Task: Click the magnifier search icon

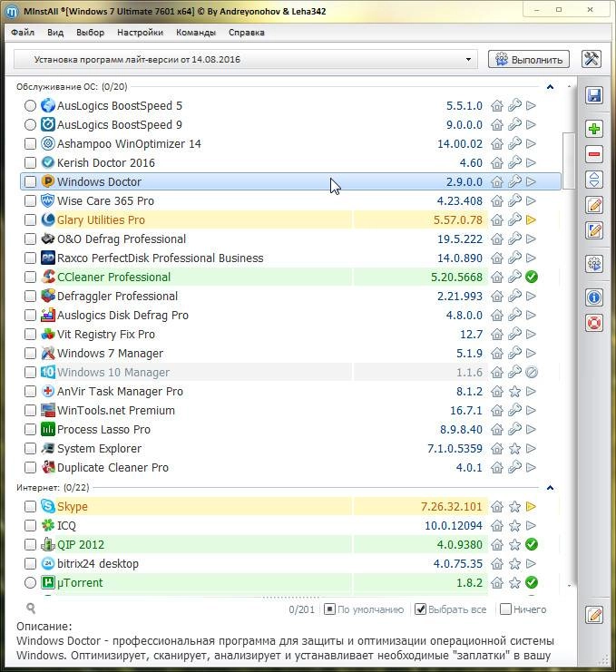Action: (x=31, y=609)
